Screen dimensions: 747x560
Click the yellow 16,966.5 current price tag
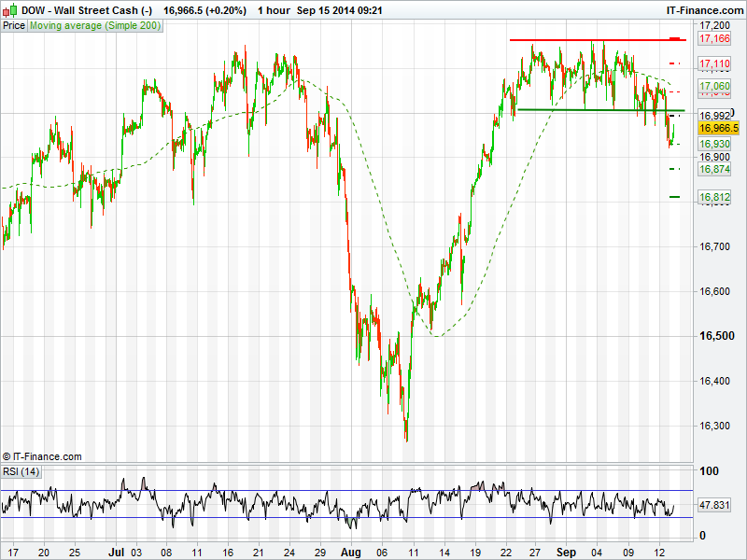(718, 128)
